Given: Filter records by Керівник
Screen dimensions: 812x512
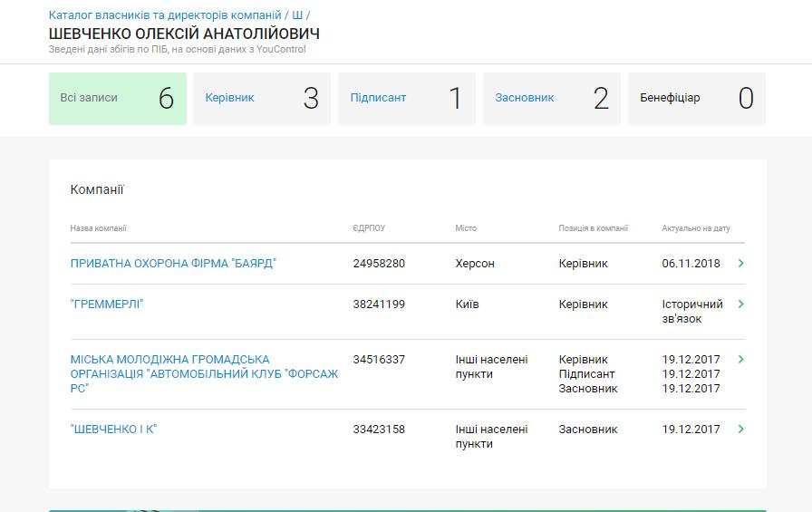Looking at the screenshot, I should tap(262, 98).
